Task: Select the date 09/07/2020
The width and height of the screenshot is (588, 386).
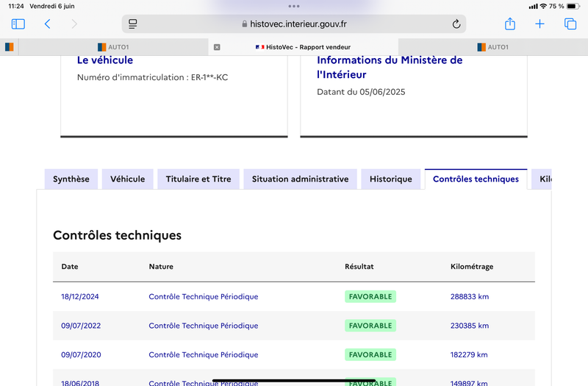Action: (x=81, y=354)
